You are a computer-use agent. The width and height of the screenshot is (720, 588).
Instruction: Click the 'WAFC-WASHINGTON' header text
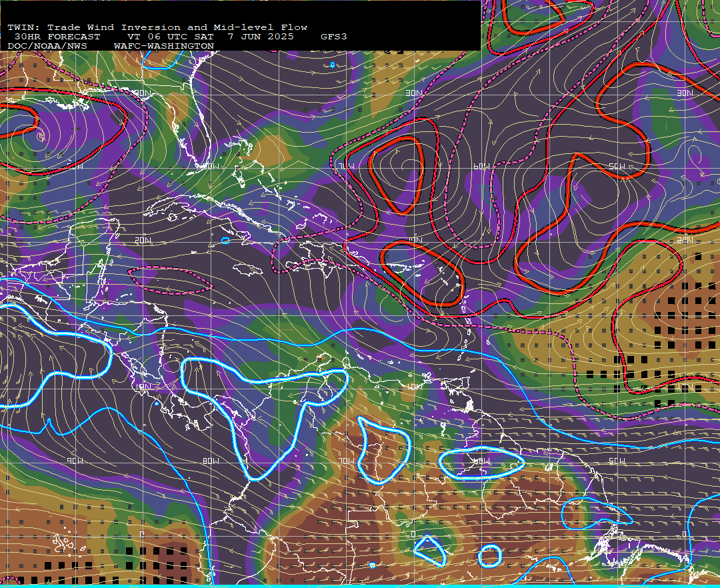(x=164, y=47)
